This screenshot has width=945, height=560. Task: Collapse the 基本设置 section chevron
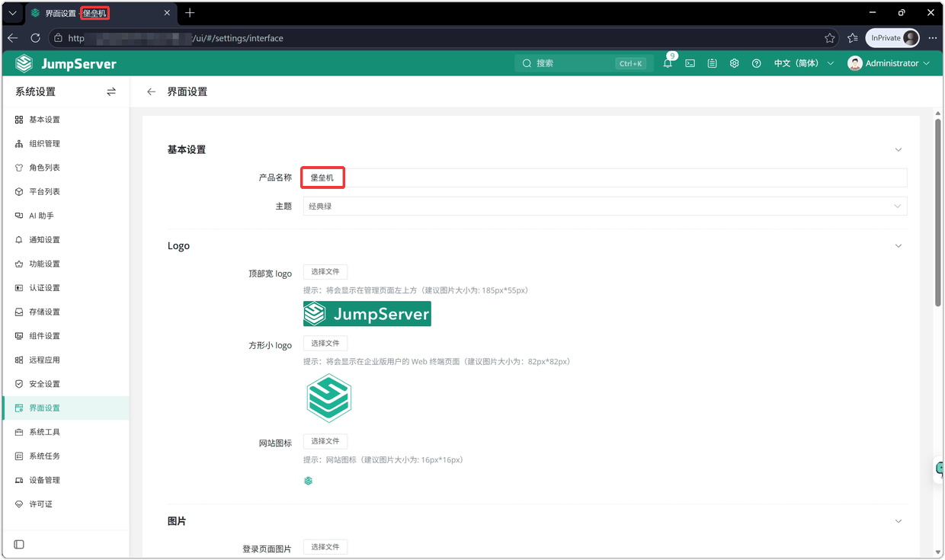click(x=899, y=150)
